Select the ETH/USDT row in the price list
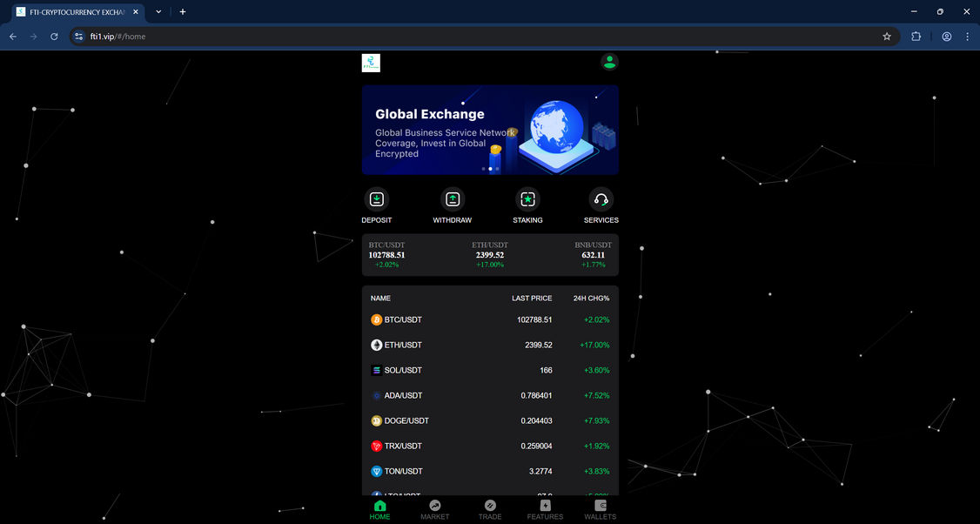 [490, 346]
